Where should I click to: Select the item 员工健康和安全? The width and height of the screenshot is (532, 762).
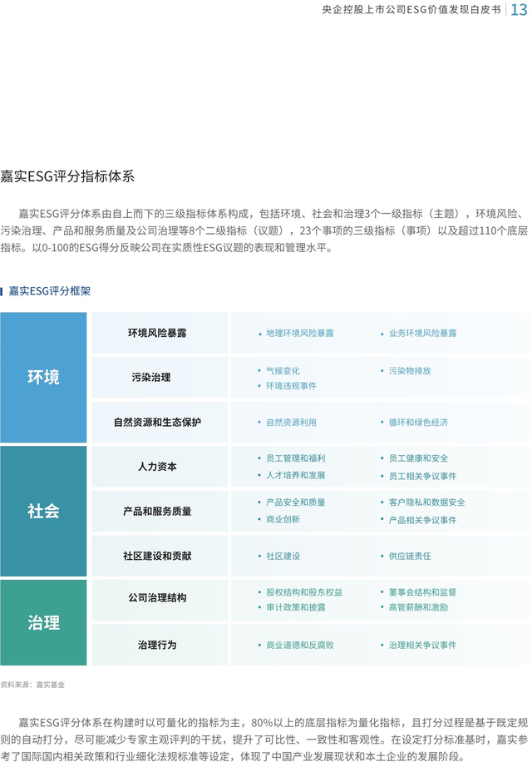pyautogui.click(x=418, y=458)
